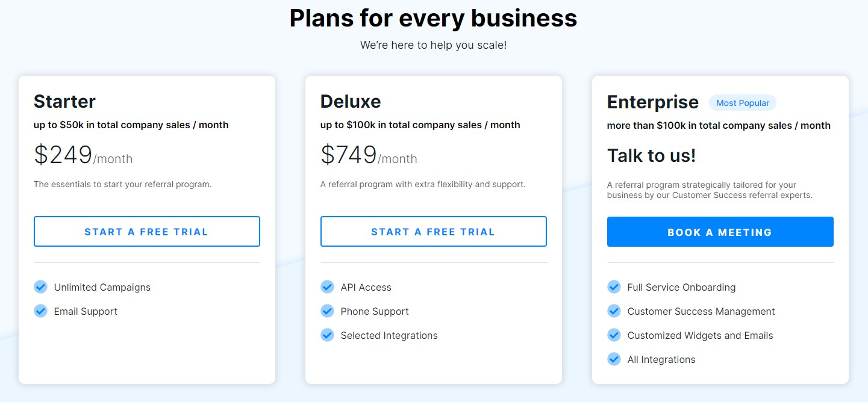Viewport: 868px width, 402px height.
Task: Click the Enterprise plan heading
Action: click(653, 102)
